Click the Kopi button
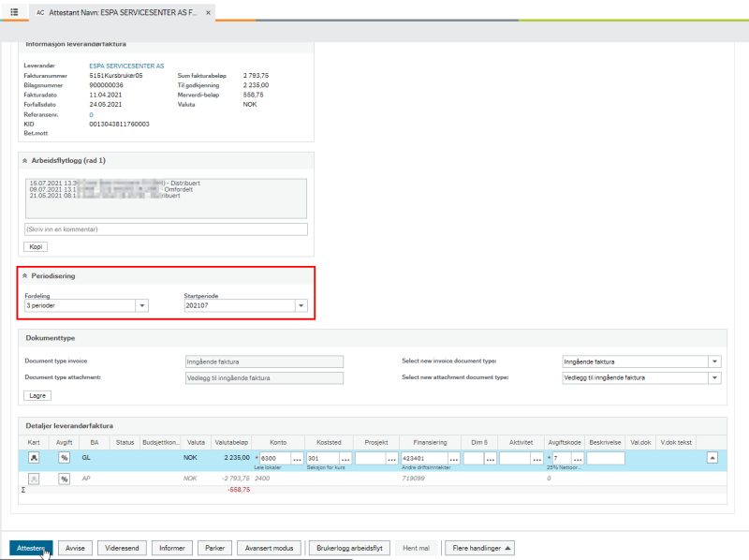The width and height of the screenshot is (749, 560). [36, 247]
